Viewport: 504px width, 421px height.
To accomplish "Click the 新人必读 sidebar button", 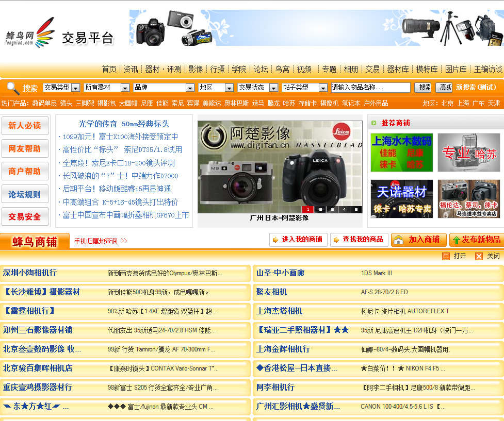I will (x=25, y=126).
